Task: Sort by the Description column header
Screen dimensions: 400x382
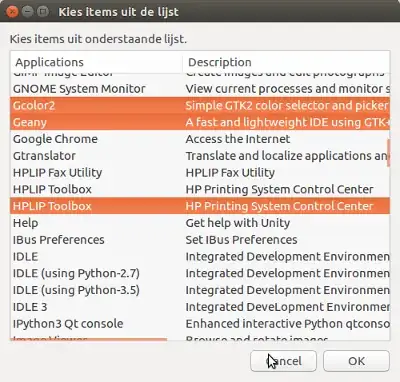Action: (286, 62)
